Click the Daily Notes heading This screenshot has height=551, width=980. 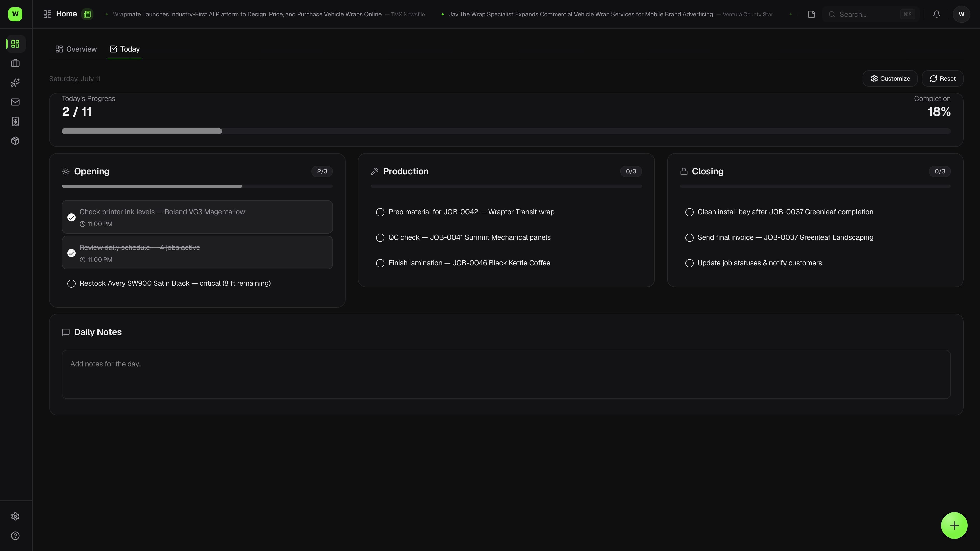98,332
